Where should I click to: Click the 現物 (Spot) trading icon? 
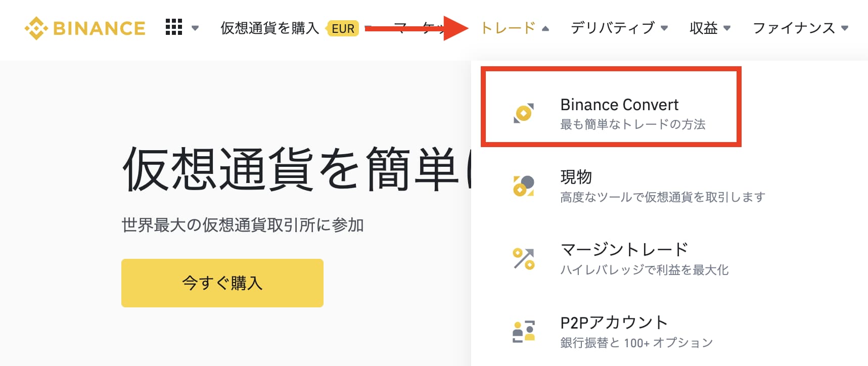click(x=523, y=185)
